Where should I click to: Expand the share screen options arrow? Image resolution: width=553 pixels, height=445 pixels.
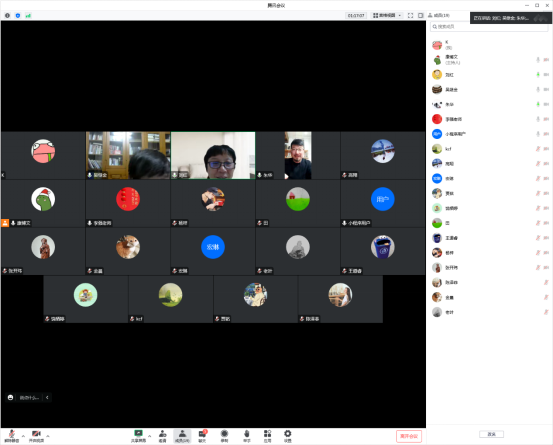tap(150, 436)
